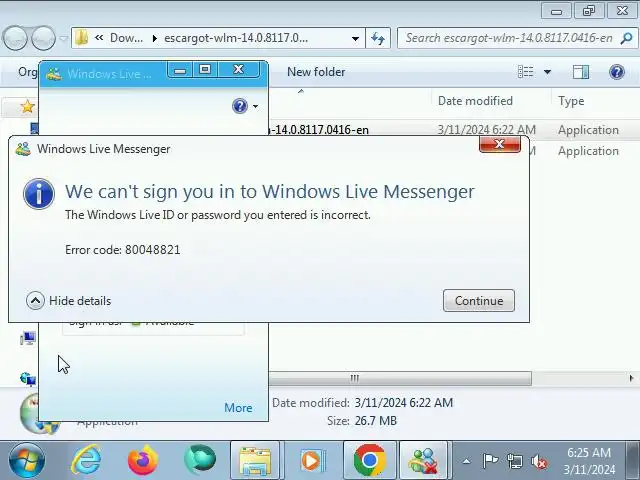
Task: Open the green globe browser on the taskbar
Action: click(200, 460)
